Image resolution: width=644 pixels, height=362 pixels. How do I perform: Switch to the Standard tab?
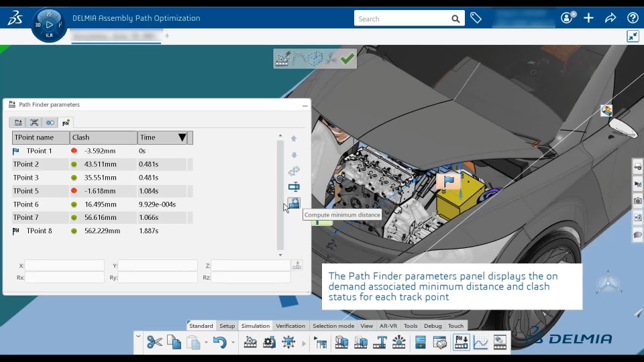(201, 326)
